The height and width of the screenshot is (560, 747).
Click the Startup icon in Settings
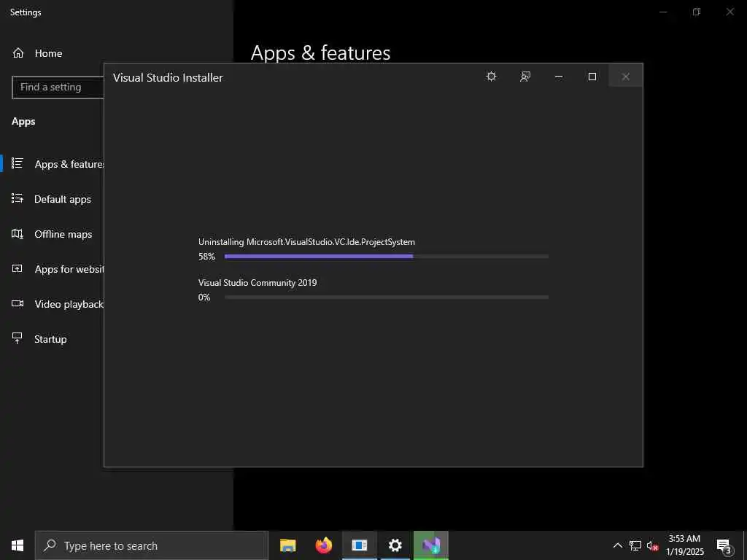tap(18, 338)
